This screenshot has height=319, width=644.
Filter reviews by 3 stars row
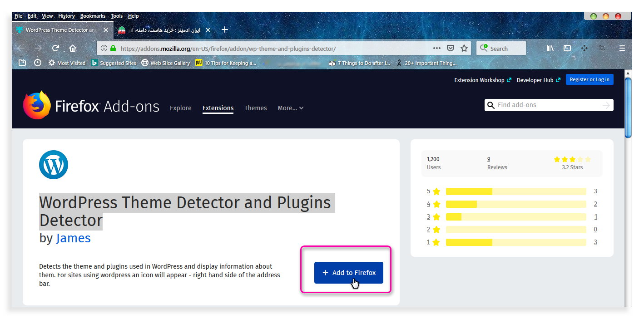(512, 217)
